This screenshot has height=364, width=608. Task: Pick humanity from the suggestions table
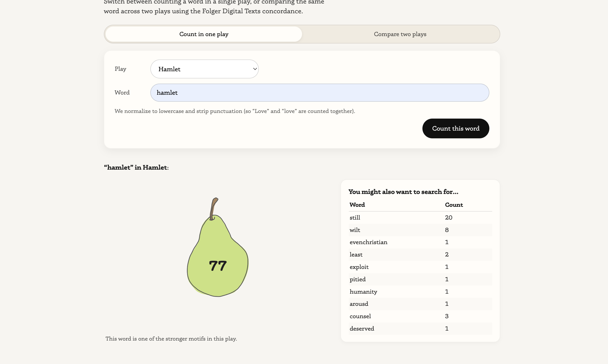363,292
